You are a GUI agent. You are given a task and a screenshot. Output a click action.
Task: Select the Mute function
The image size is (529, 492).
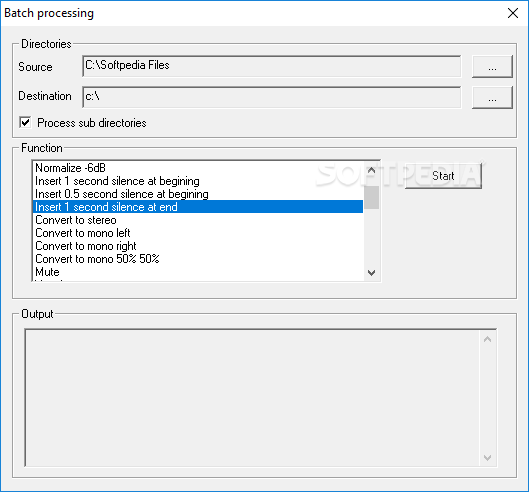click(x=198, y=272)
